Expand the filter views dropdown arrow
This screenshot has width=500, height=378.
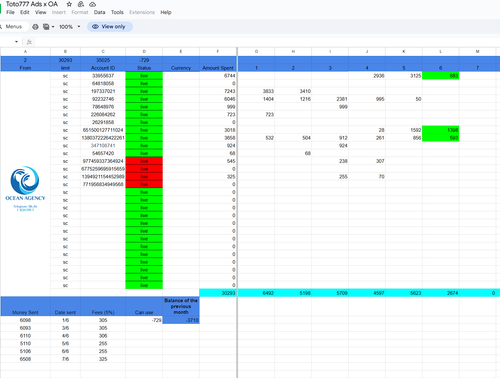pos(53,27)
